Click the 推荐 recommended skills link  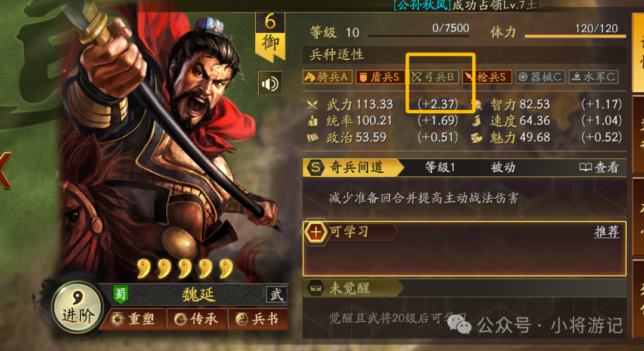pyautogui.click(x=607, y=232)
